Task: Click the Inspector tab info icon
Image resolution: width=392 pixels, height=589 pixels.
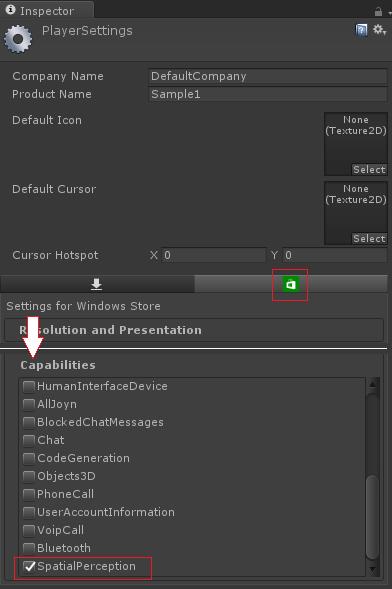Action: click(x=11, y=10)
